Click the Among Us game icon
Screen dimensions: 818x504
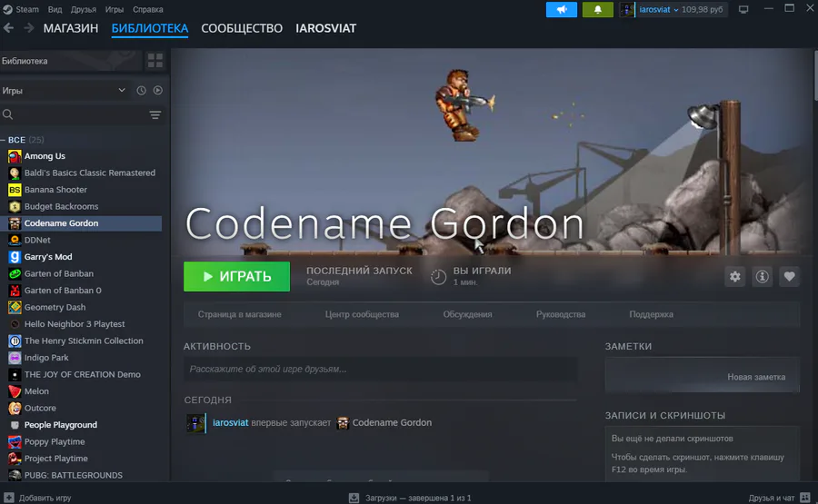pyautogui.click(x=15, y=156)
